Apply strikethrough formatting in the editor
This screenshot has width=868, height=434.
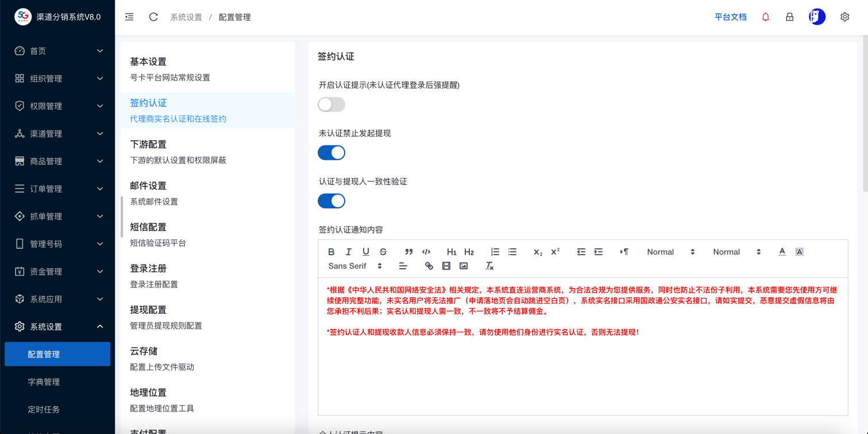click(x=383, y=252)
